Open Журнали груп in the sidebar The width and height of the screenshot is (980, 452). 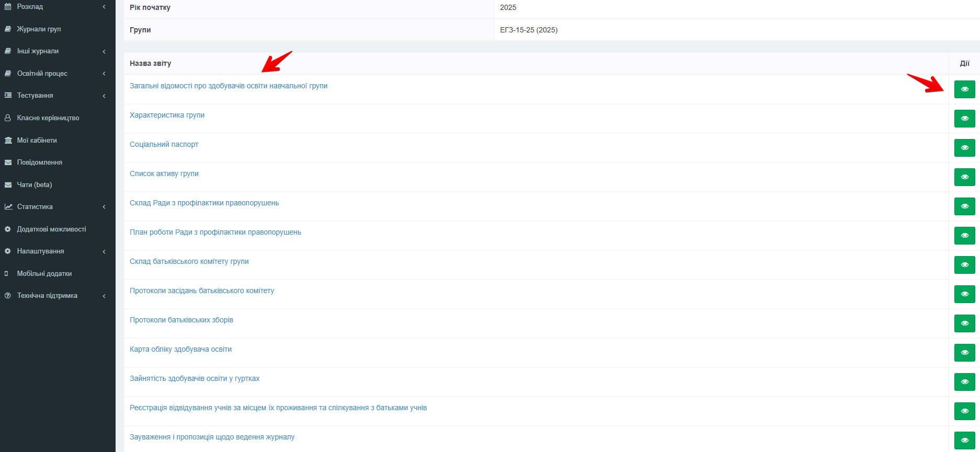39,29
